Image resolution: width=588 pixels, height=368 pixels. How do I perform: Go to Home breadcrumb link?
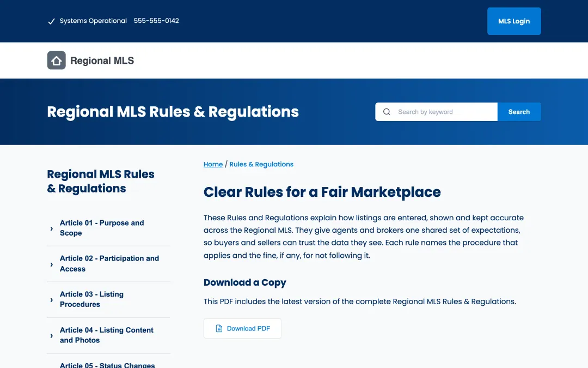tap(213, 164)
